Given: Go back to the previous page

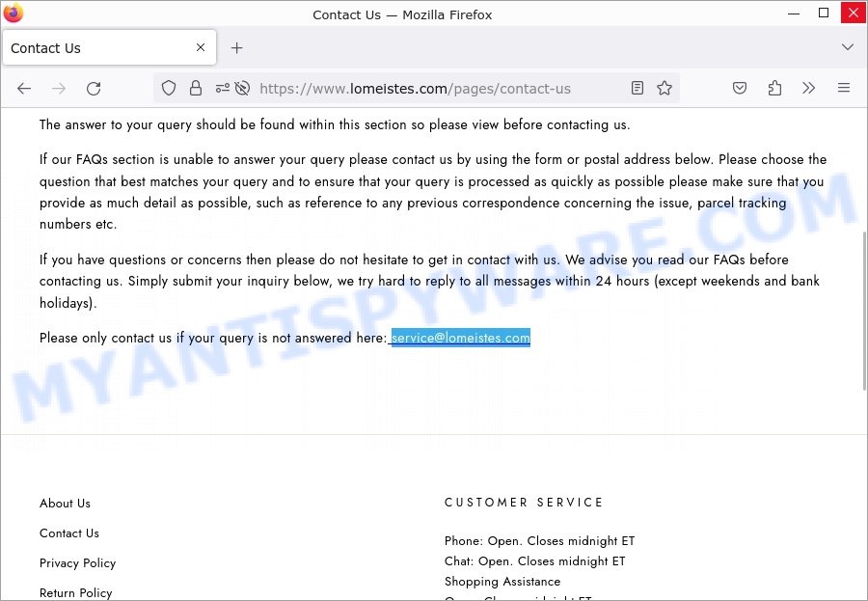Looking at the screenshot, I should point(24,89).
